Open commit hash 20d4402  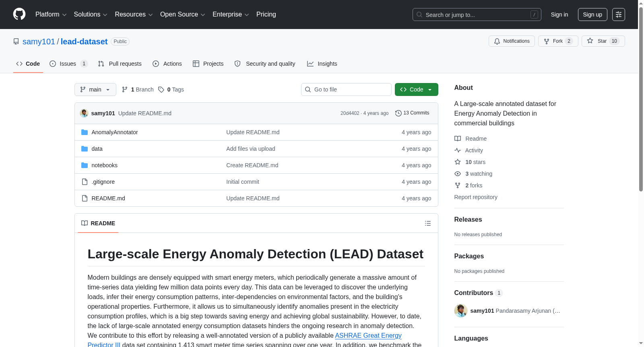pos(350,113)
